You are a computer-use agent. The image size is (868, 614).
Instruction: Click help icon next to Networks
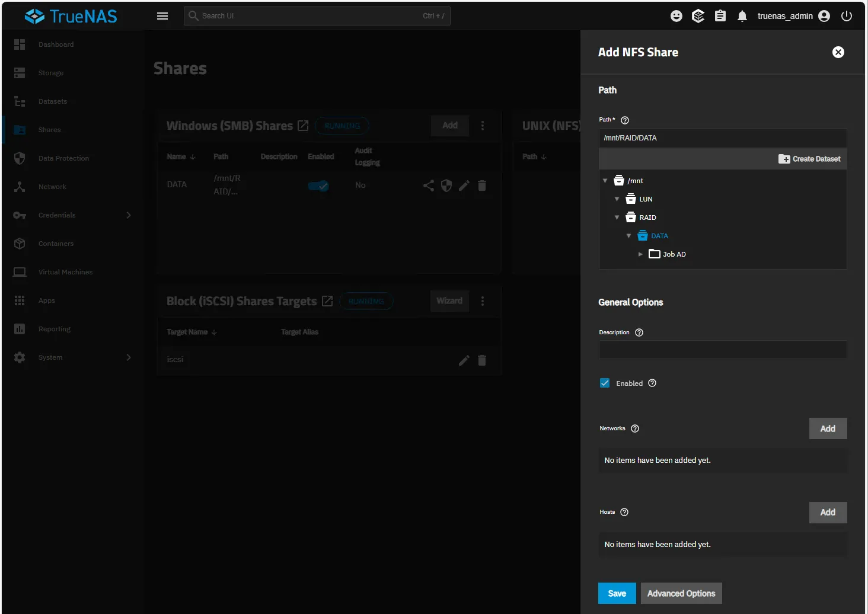tap(634, 428)
